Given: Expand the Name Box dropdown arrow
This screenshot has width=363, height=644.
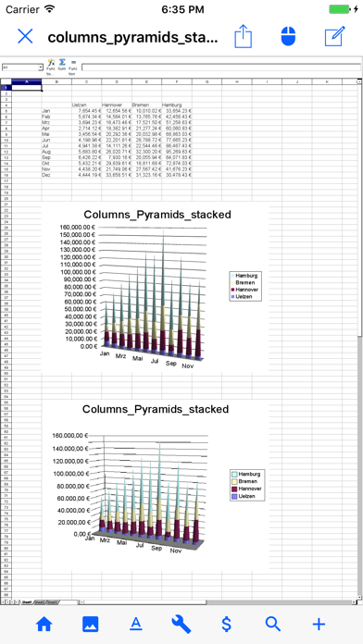Looking at the screenshot, I should pyautogui.click(x=41, y=68).
